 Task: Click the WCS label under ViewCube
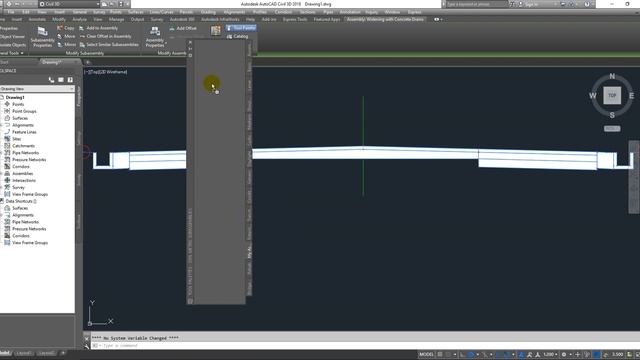coord(612,129)
